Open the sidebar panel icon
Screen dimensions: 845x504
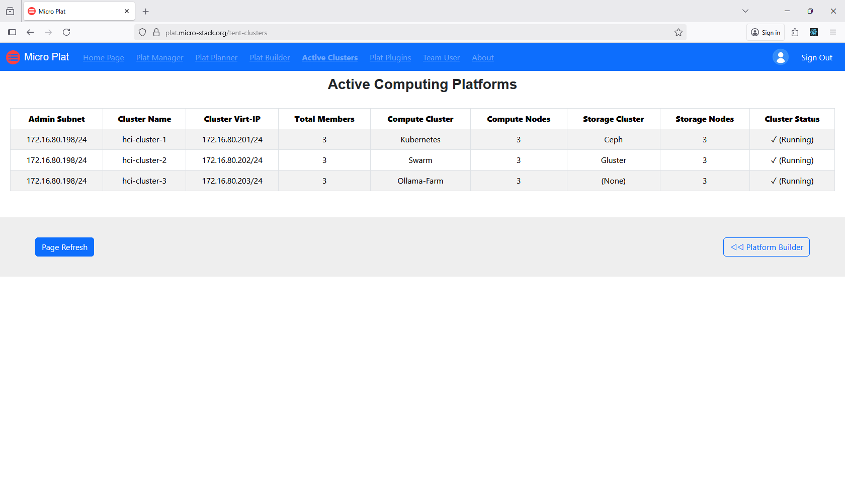tap(12, 32)
